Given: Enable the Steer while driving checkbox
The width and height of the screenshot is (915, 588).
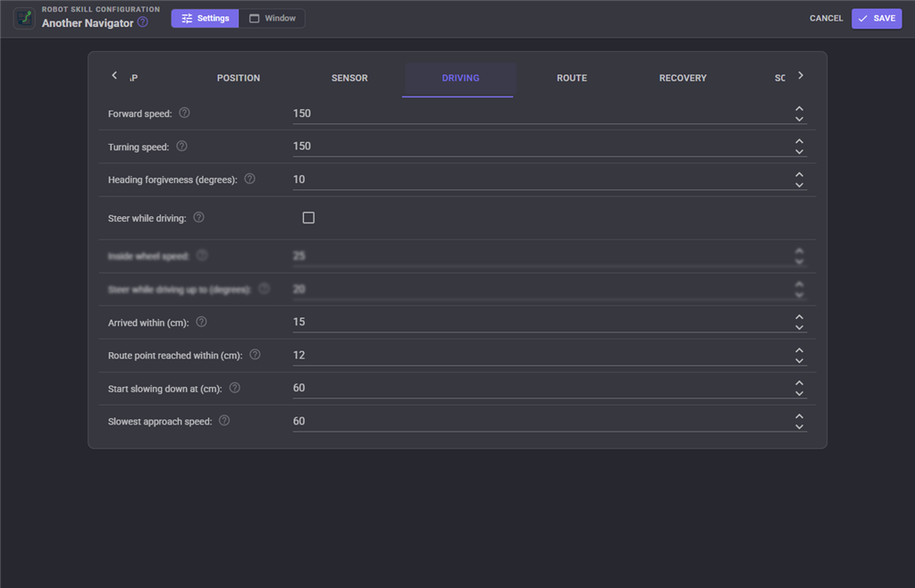Looking at the screenshot, I should [x=308, y=217].
